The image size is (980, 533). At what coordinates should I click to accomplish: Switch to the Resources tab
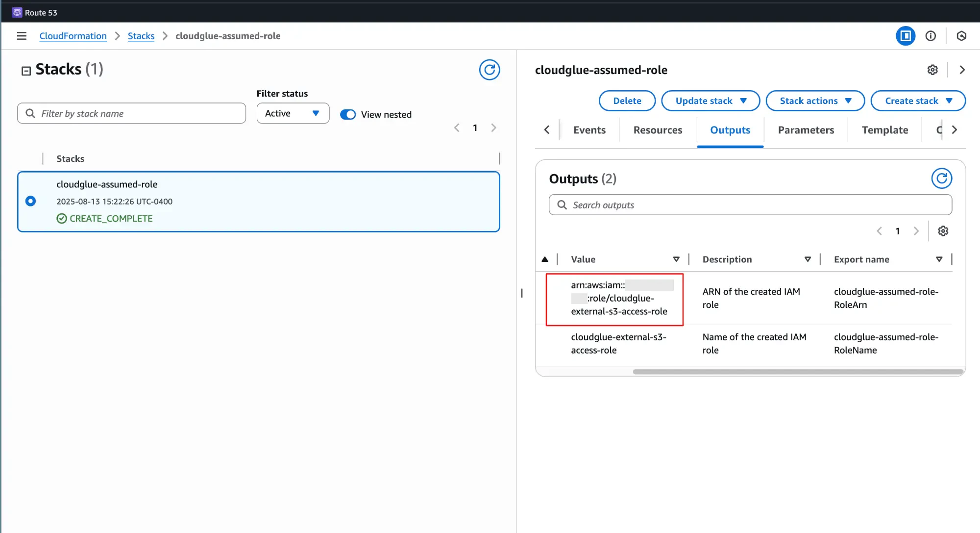pyautogui.click(x=658, y=130)
